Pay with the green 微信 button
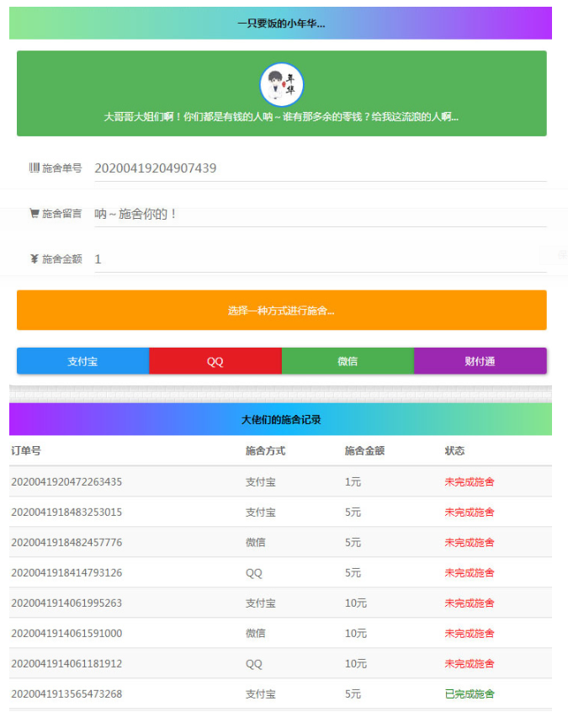The width and height of the screenshot is (568, 728). (x=348, y=361)
